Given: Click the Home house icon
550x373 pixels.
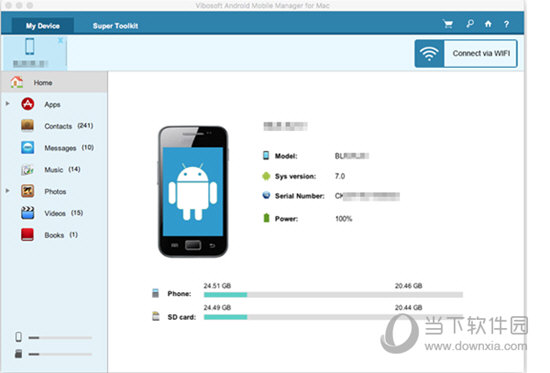Looking at the screenshot, I should pyautogui.click(x=16, y=82).
